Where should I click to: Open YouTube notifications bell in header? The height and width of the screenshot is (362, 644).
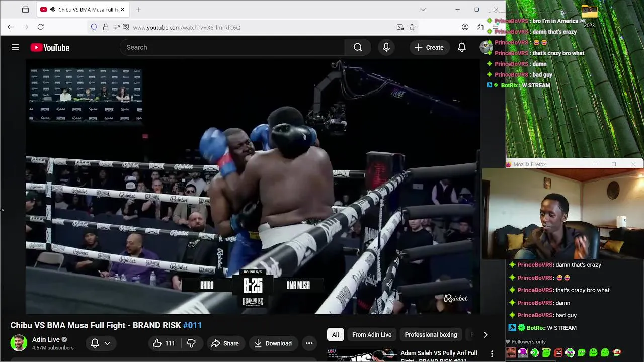[x=462, y=47]
